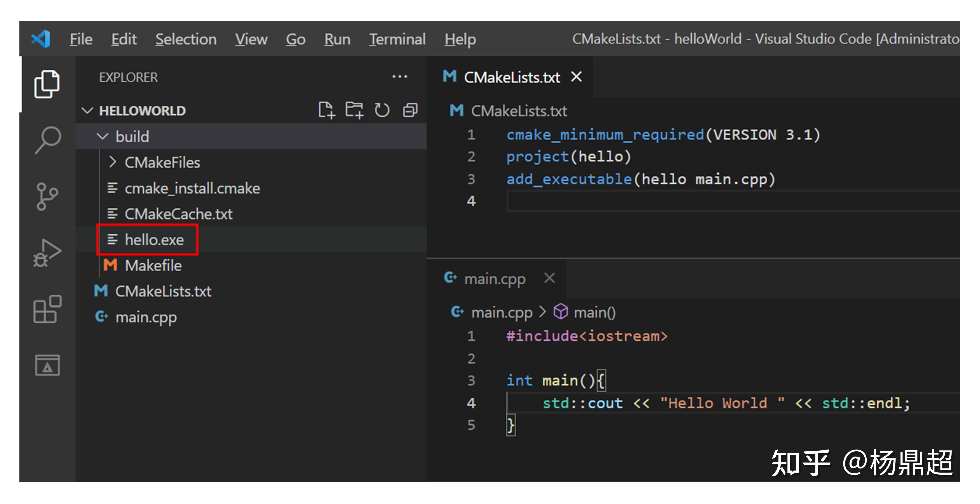Collapse the HELLOWORLD root folder
Screen dimensions: 980x504
87,111
